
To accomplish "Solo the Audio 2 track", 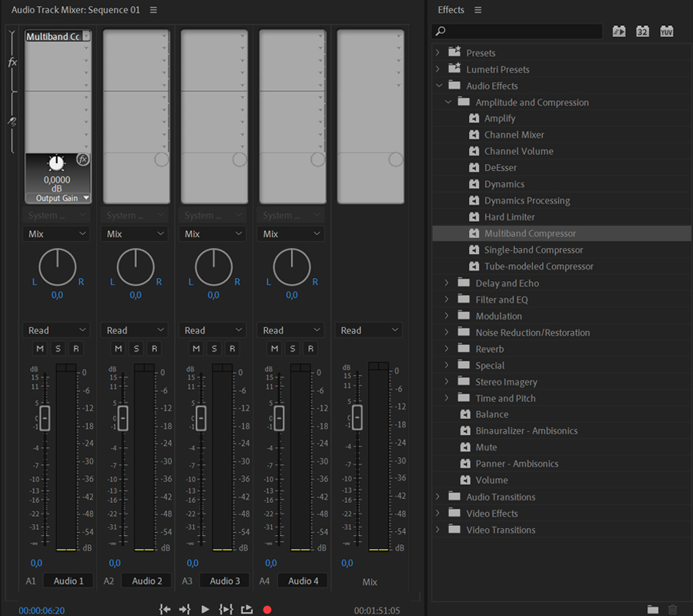I will pyautogui.click(x=136, y=349).
